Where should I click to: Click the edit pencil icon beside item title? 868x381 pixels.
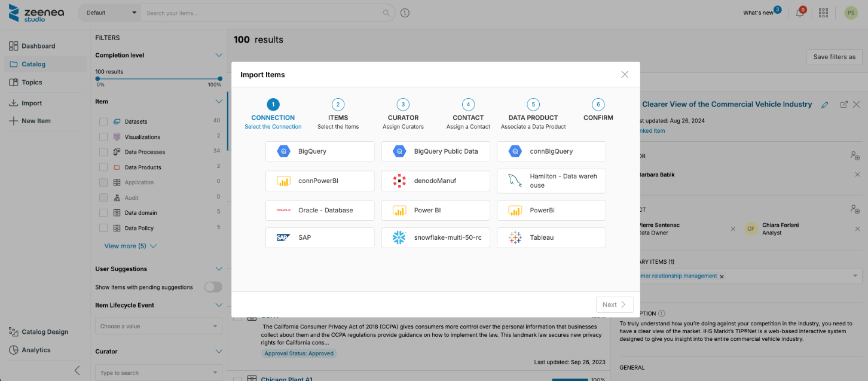point(825,105)
